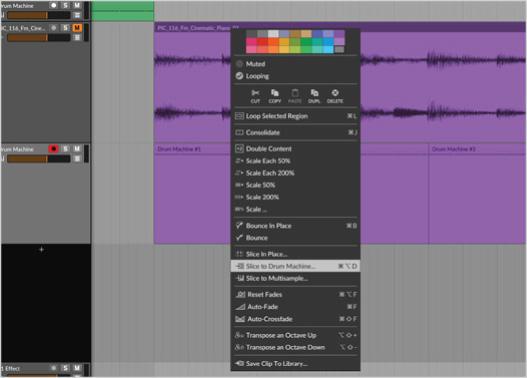Click the grayed Paste clipboard icon

pos(294,96)
